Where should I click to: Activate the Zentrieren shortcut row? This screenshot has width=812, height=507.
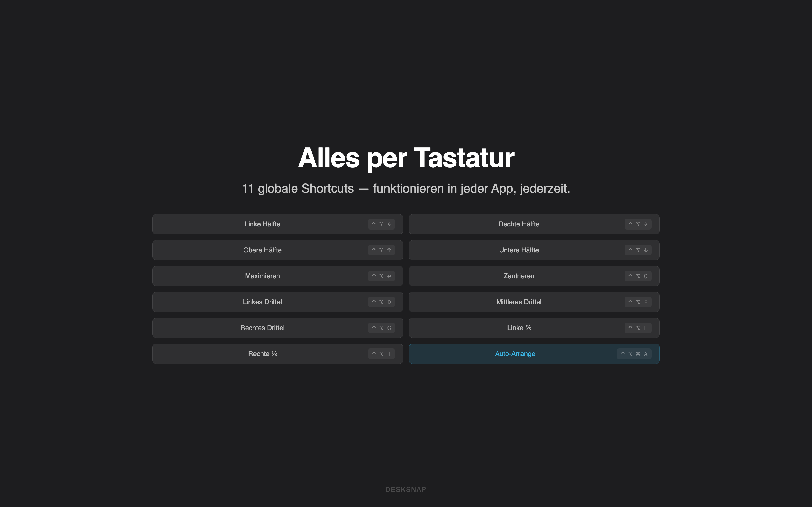click(x=534, y=276)
